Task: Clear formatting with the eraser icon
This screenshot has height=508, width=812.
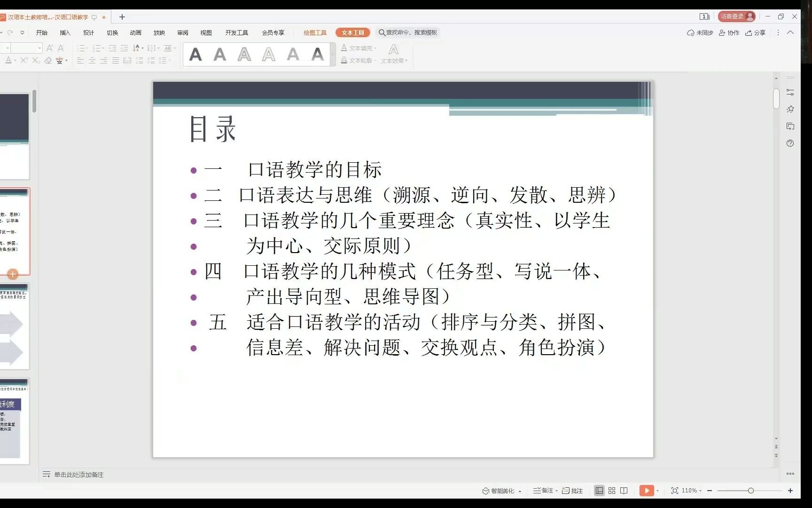Action: point(48,60)
